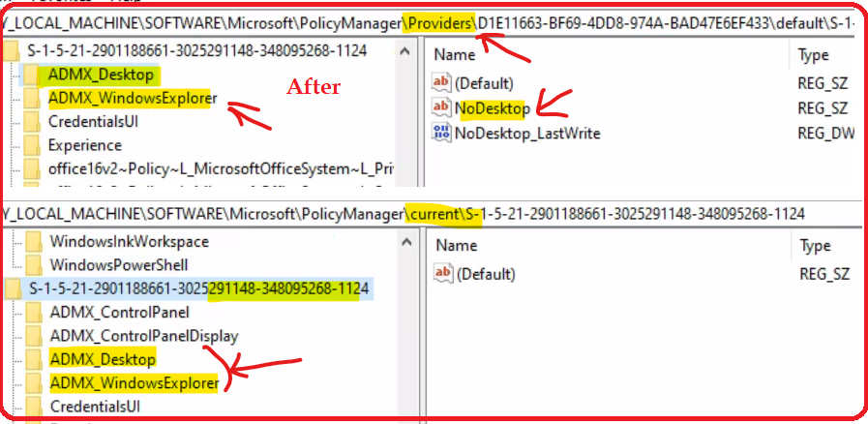Select the WindowsInkWorkspace key label
The height and width of the screenshot is (424, 868).
(x=129, y=241)
